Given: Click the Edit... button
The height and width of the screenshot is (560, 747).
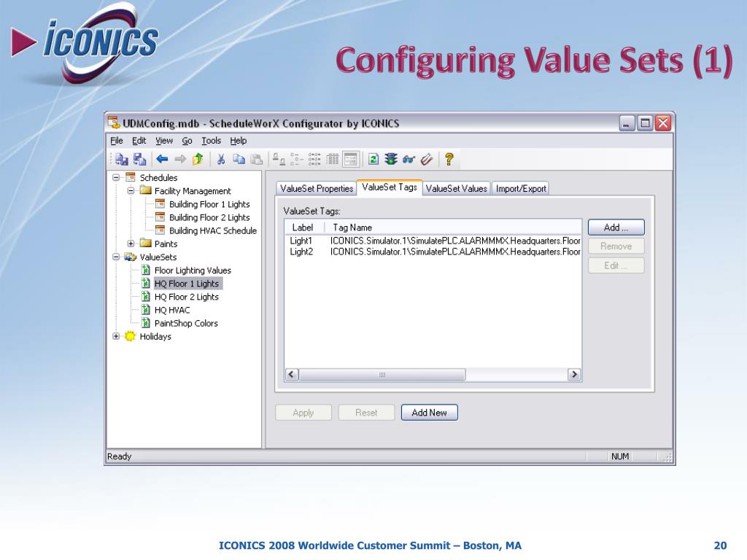Looking at the screenshot, I should tap(616, 265).
